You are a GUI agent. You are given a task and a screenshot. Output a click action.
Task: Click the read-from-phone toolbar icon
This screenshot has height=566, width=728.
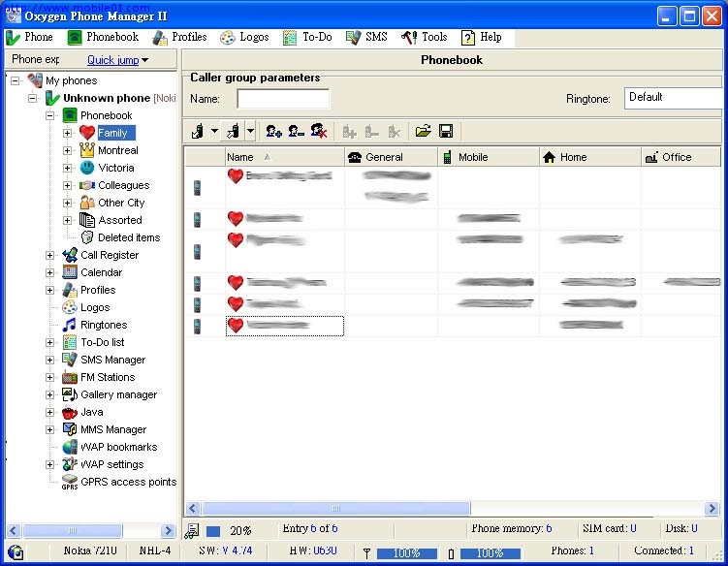(x=198, y=132)
